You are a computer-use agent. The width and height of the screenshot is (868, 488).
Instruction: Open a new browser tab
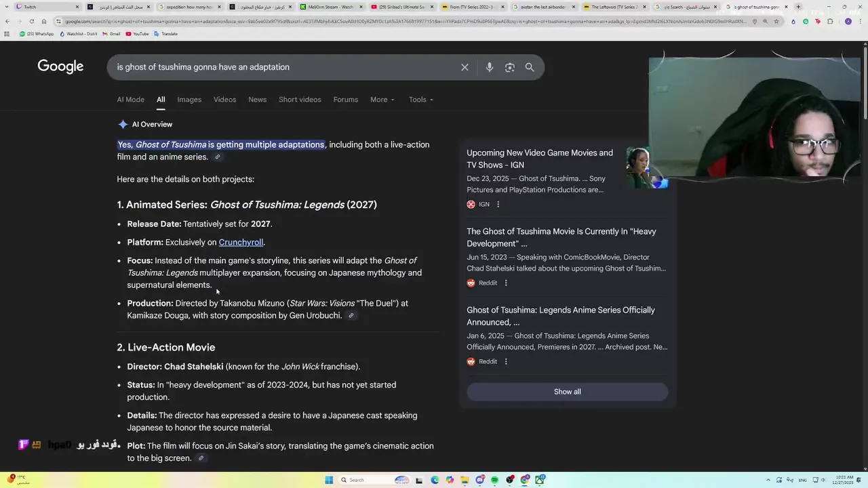click(798, 7)
